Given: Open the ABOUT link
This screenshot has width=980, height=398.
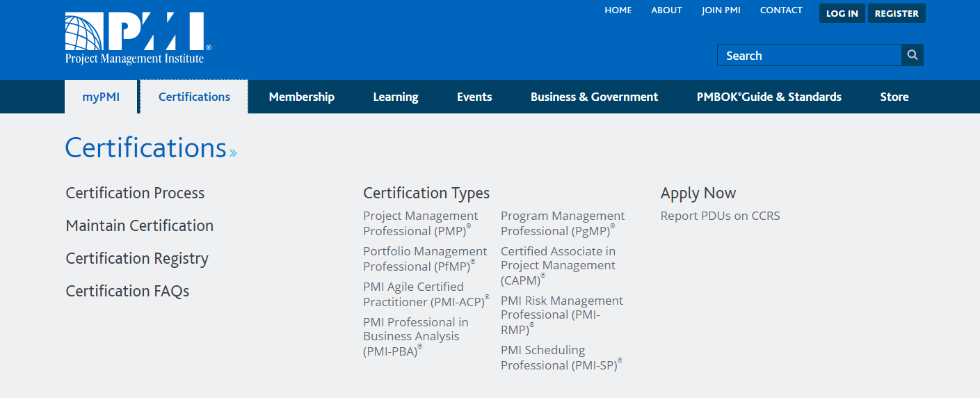Looking at the screenshot, I should (666, 10).
